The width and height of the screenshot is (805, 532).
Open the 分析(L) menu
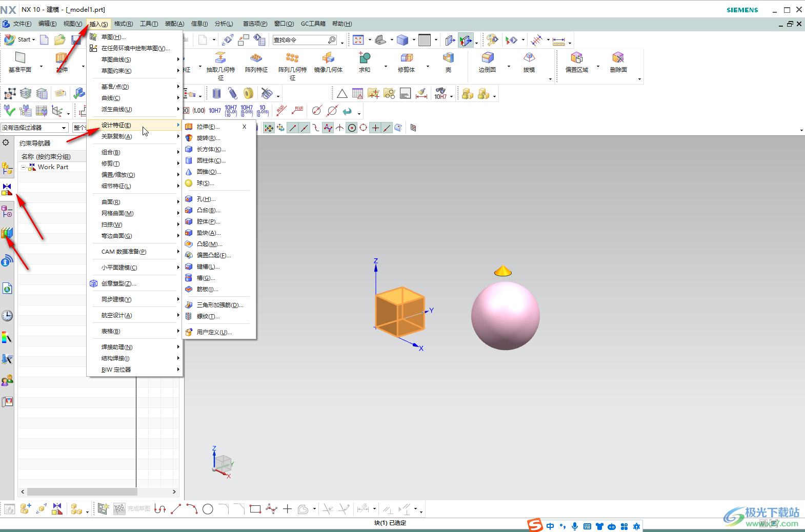tap(224, 24)
